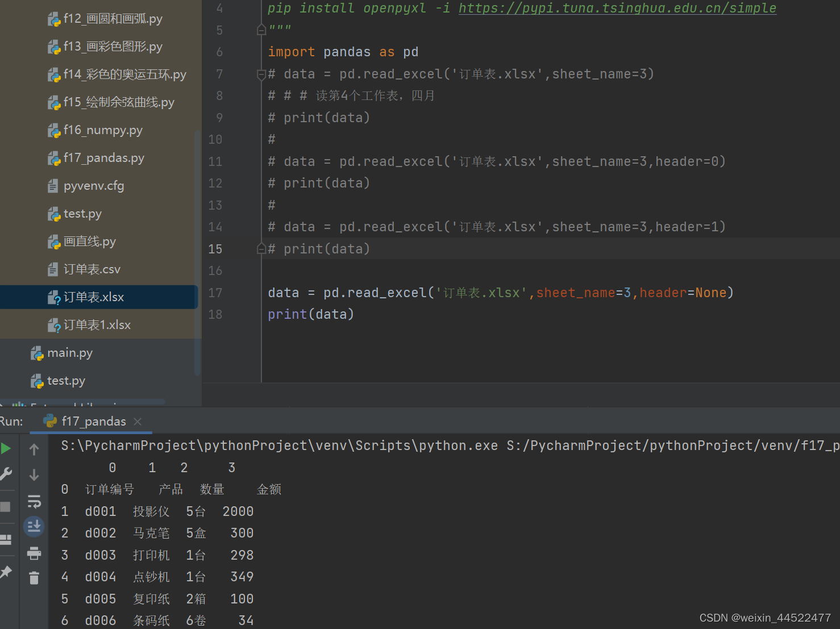
Task: Select test.py inside the venv folder
Action: (82, 214)
